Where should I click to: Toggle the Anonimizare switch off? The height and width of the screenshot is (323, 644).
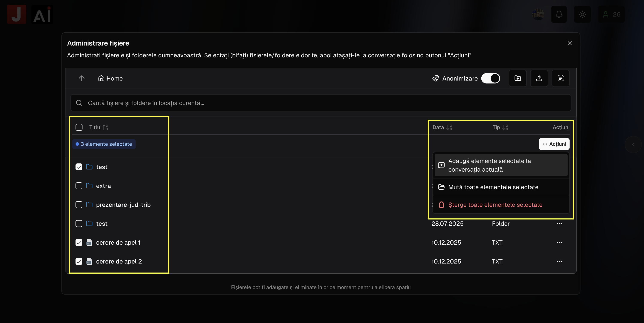[490, 78]
